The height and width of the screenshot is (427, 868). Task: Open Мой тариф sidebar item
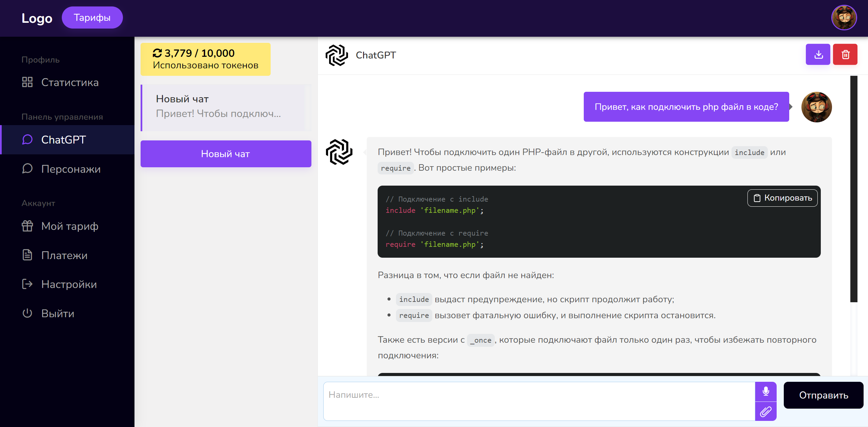click(x=70, y=226)
